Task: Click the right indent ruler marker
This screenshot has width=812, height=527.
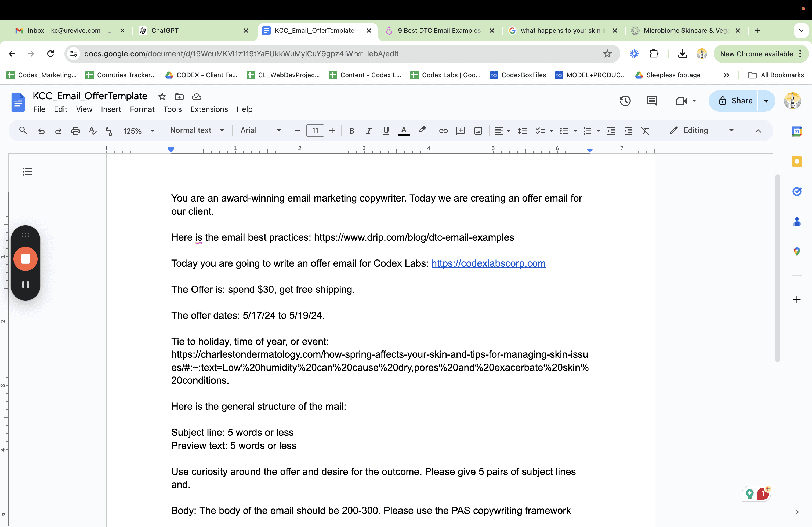Action: pyautogui.click(x=590, y=151)
